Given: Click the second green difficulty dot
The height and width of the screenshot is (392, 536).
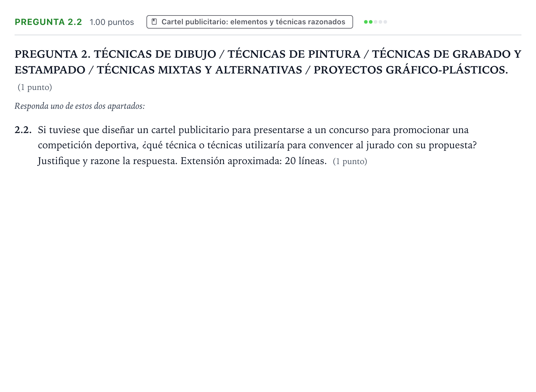Looking at the screenshot, I should 371,22.
